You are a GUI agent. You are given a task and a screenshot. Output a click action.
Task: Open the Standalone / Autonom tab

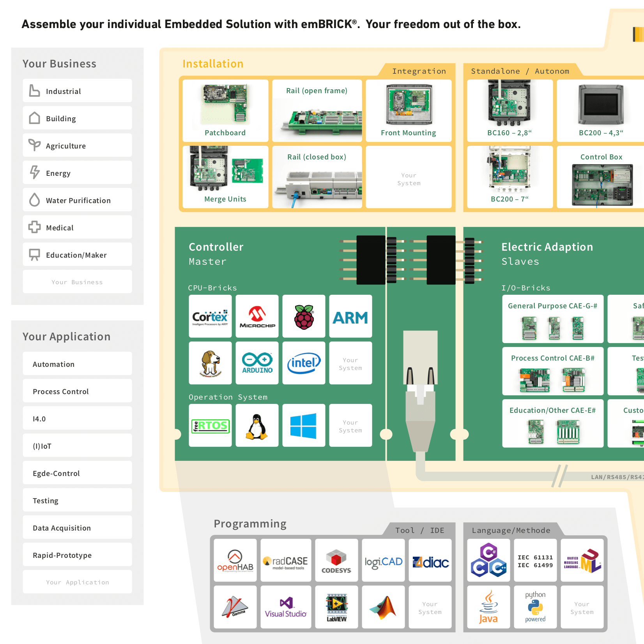(520, 71)
